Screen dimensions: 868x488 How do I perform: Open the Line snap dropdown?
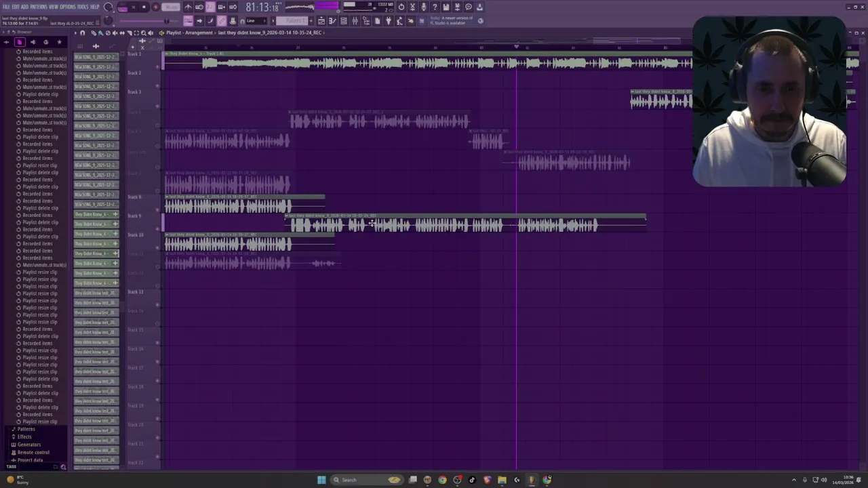pyautogui.click(x=256, y=21)
